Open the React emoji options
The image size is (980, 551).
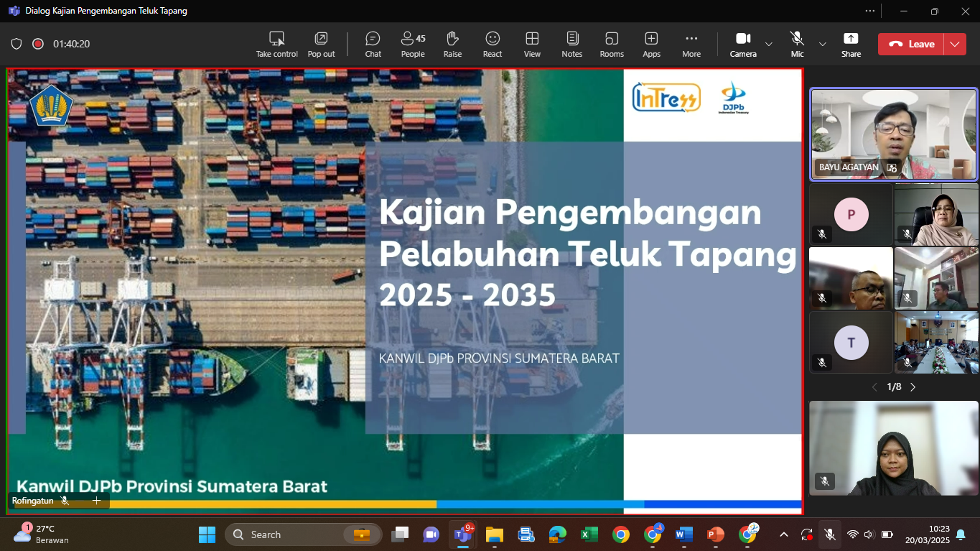493,44
